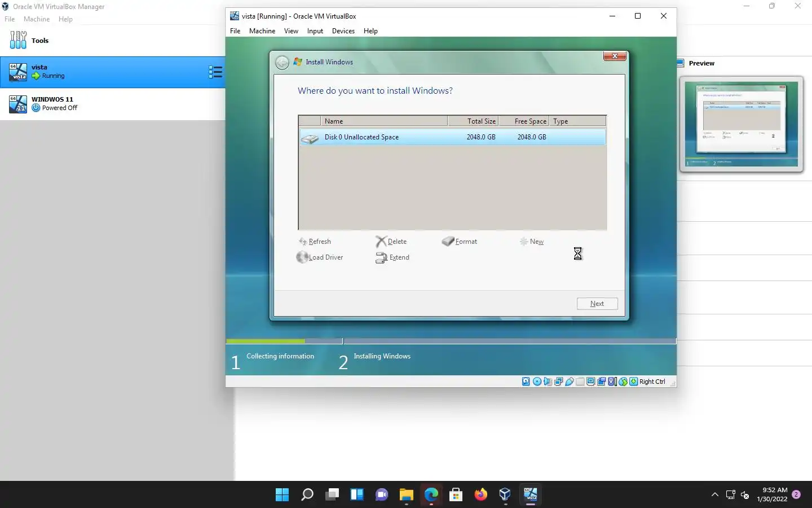Click the virtualization CPU status icon
Screen dimensions: 812x508
pyautogui.click(x=612, y=382)
